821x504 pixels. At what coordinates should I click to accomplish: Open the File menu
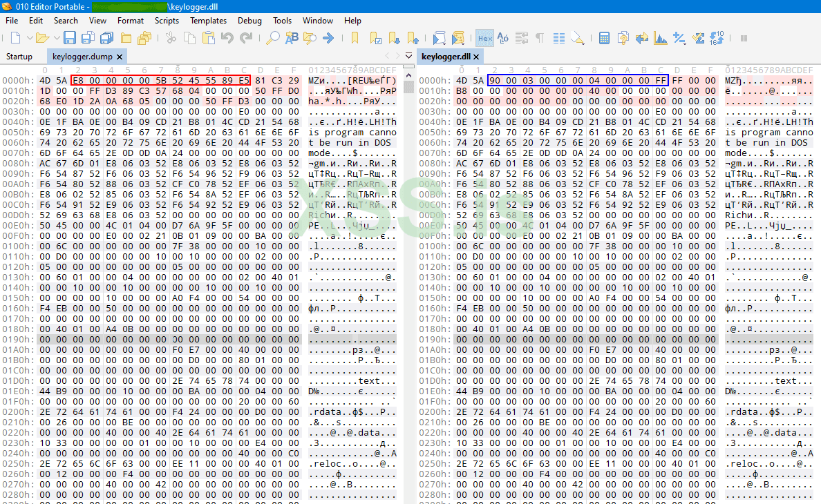pos(12,21)
